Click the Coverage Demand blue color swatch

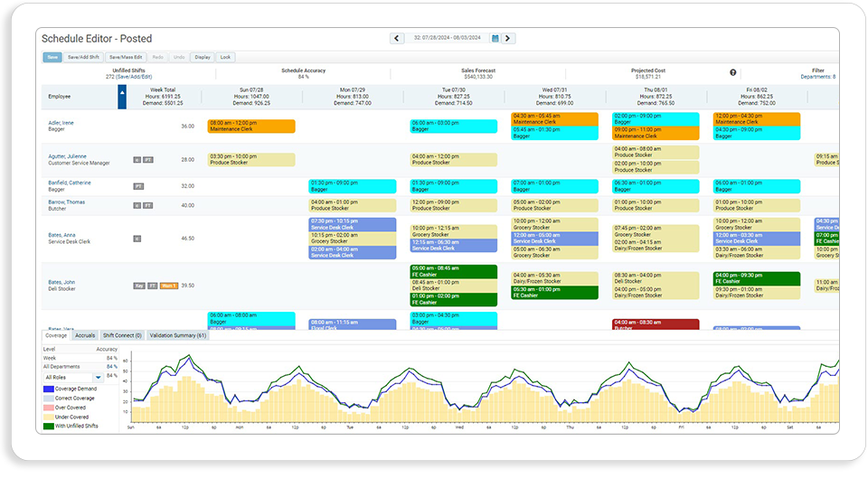[49, 389]
